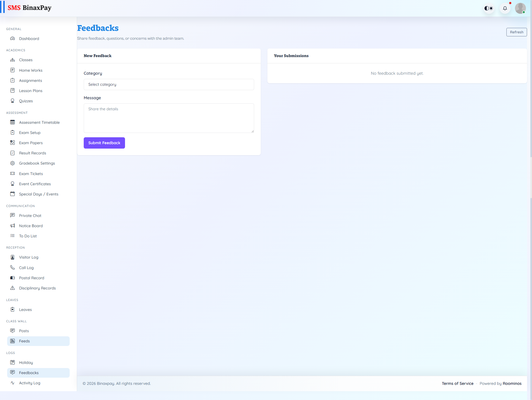Select Exam Papers in the sidebar
Viewport: 532px width, 400px height.
(x=31, y=143)
